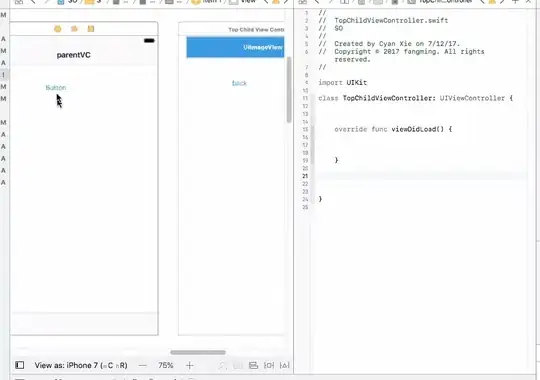The height and width of the screenshot is (380, 540).
Task: Jump to next issue in assistant editor
Action: coord(502,2)
